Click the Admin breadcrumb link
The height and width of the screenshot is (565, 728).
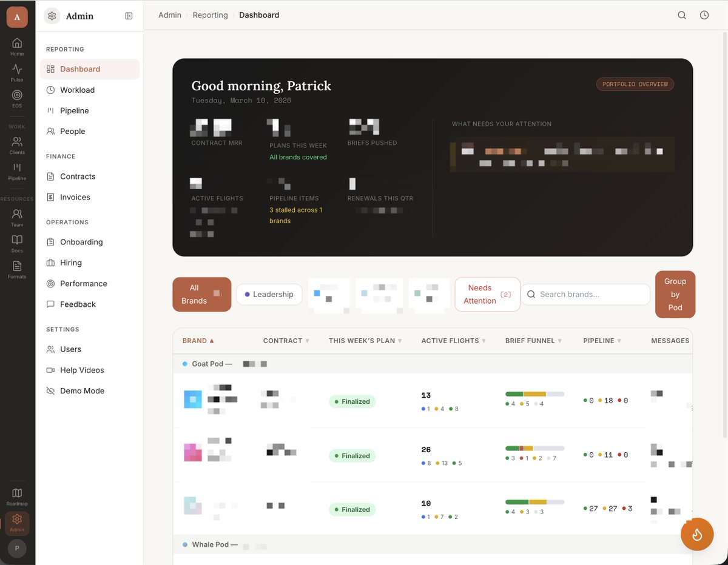[x=170, y=15]
